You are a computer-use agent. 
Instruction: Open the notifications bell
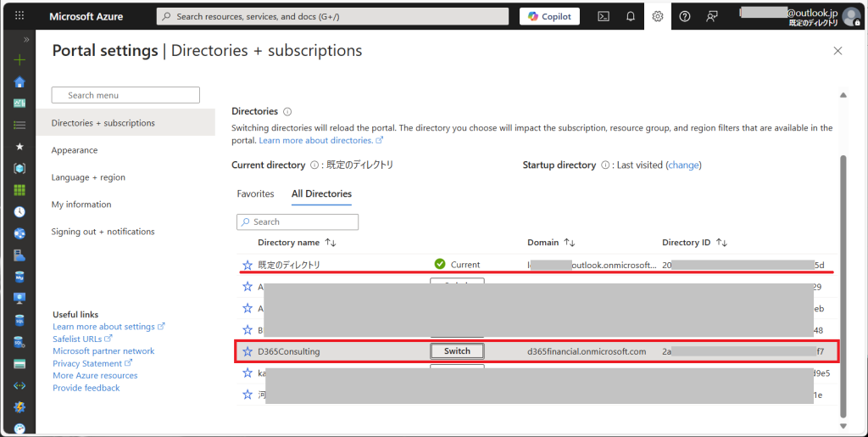coord(631,16)
